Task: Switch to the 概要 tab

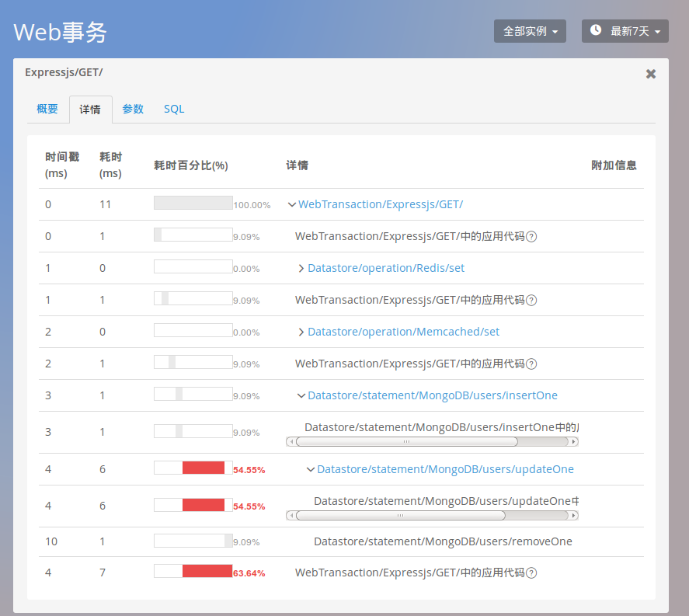Action: 47,109
